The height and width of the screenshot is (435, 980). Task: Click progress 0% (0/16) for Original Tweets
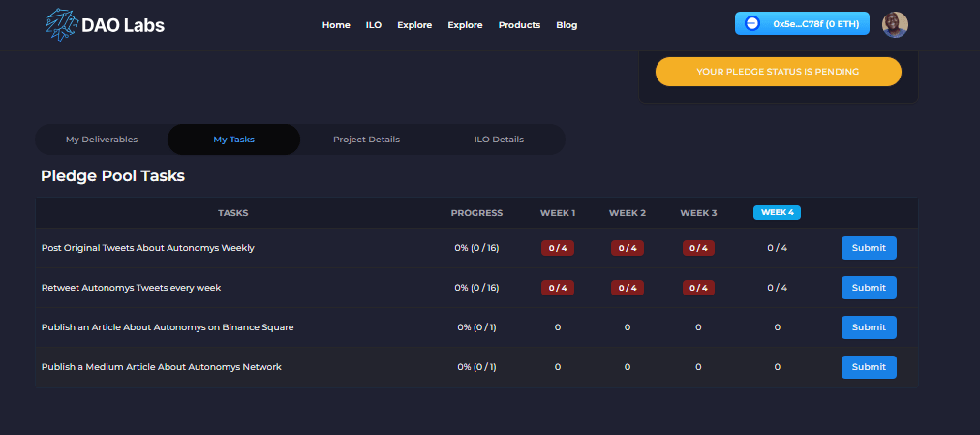(476, 248)
